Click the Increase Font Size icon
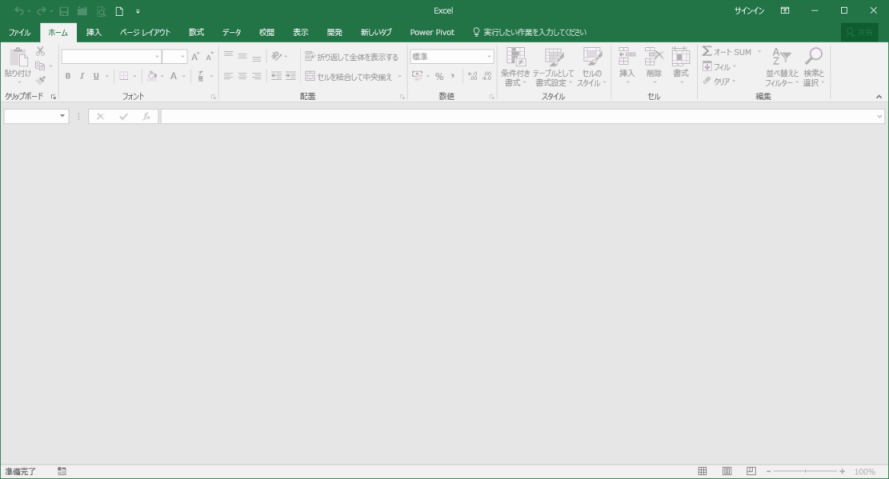This screenshot has width=889, height=479. 195,57
